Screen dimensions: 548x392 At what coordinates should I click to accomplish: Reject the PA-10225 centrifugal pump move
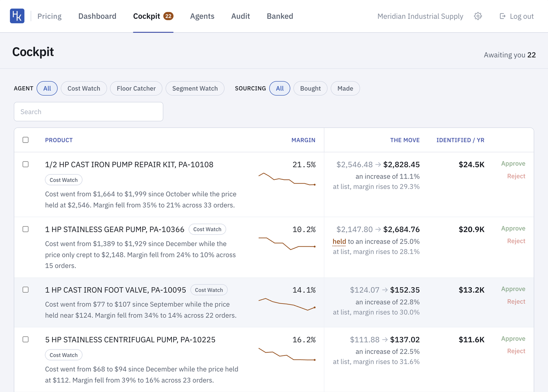[516, 351]
